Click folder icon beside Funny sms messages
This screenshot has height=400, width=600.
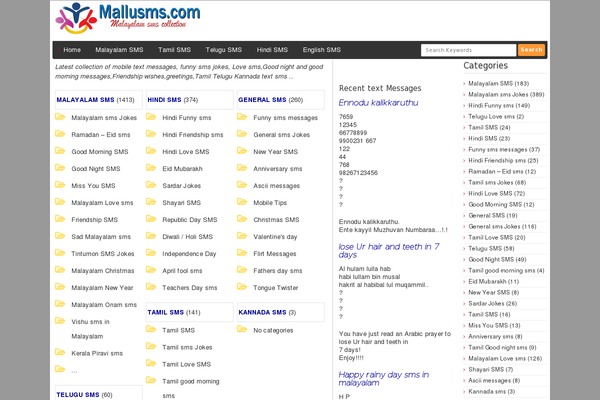242,117
